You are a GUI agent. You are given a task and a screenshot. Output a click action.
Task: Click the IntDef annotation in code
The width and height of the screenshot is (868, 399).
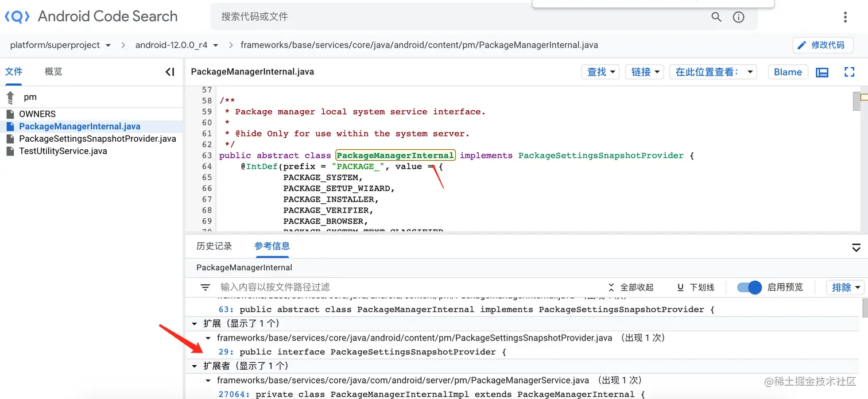(x=259, y=166)
